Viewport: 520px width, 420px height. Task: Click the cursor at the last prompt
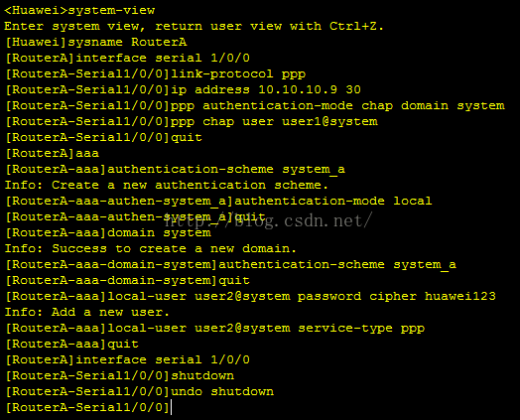tap(171, 407)
